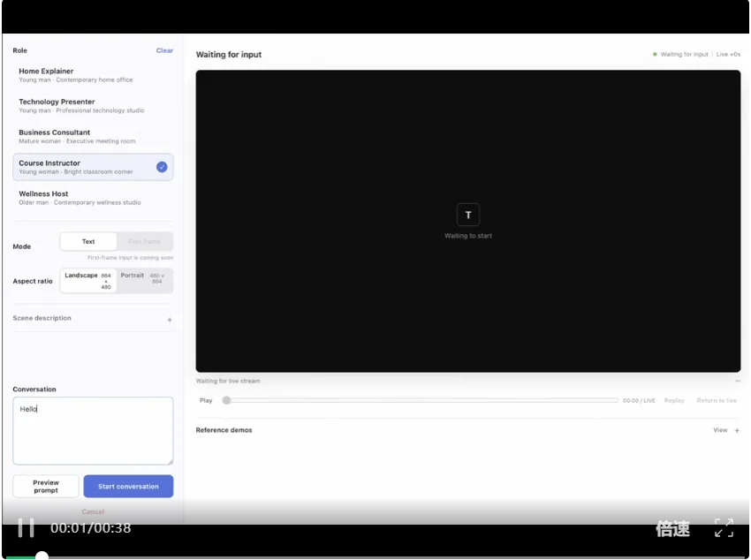Click the T placeholder icon in the preview
751x560 pixels.
(468, 215)
